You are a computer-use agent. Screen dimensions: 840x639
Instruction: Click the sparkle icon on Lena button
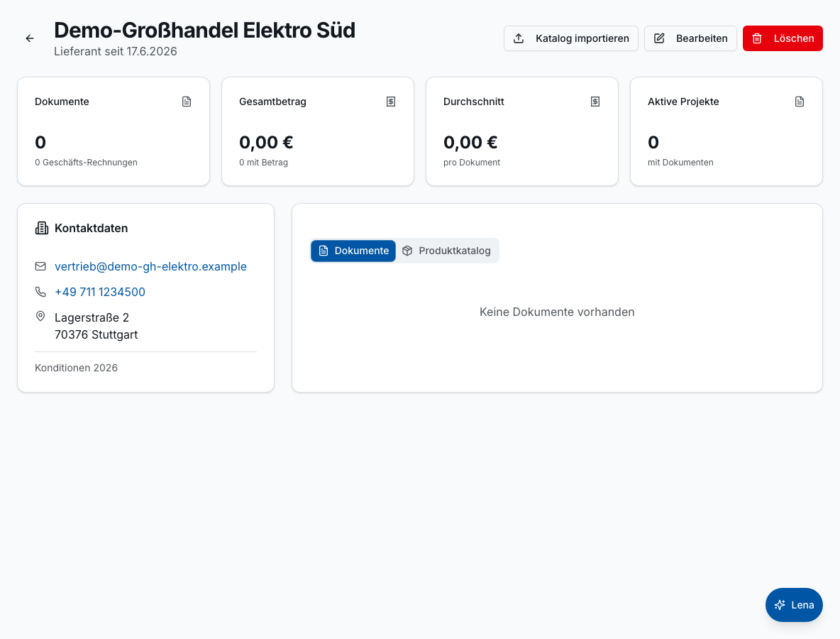[780, 605]
